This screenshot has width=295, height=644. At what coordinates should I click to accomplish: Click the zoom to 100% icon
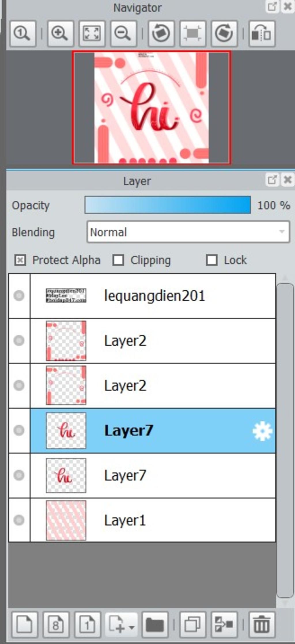[x=23, y=33]
